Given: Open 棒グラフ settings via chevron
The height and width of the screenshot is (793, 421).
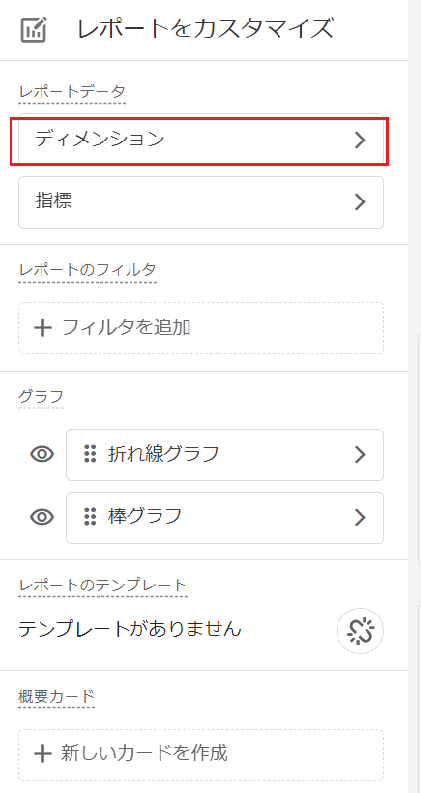Looking at the screenshot, I should click(x=360, y=517).
